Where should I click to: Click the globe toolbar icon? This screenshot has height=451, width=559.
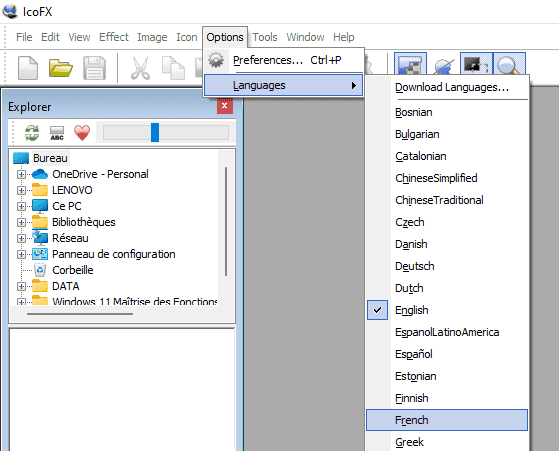pos(444,66)
